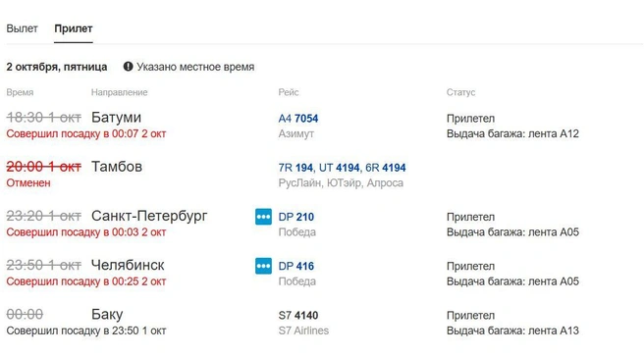The height and width of the screenshot is (355, 644).
Task: Click the Челябинск destination
Action: [x=128, y=265]
